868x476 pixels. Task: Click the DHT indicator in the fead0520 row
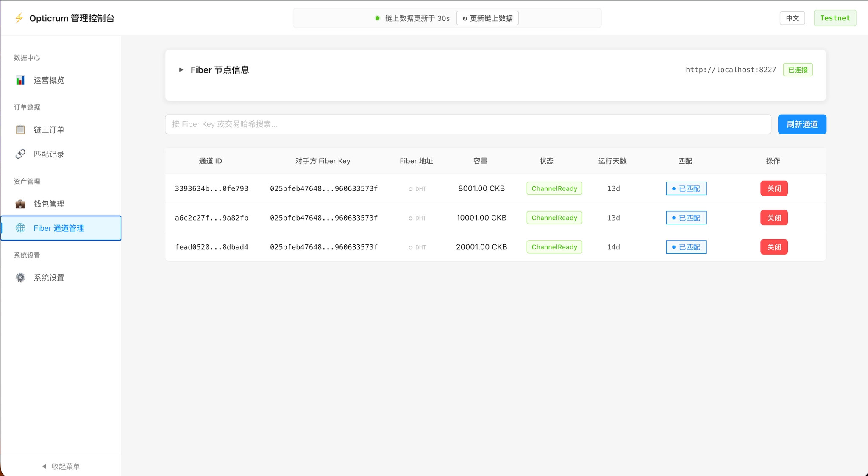417,247
